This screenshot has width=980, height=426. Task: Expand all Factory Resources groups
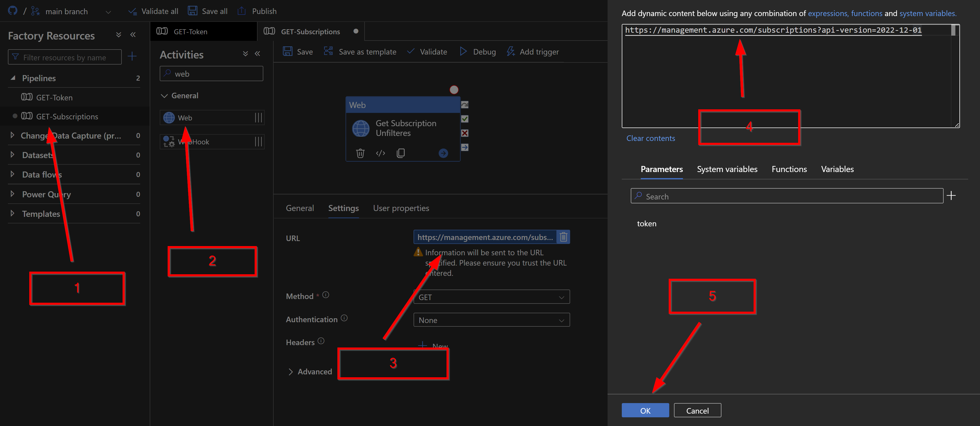pyautogui.click(x=119, y=35)
